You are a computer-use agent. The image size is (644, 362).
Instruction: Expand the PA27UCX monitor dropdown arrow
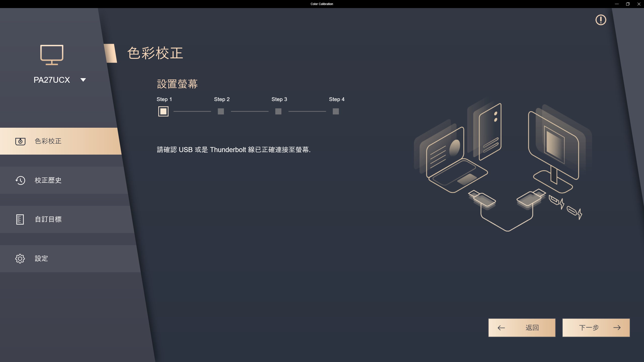click(x=83, y=80)
